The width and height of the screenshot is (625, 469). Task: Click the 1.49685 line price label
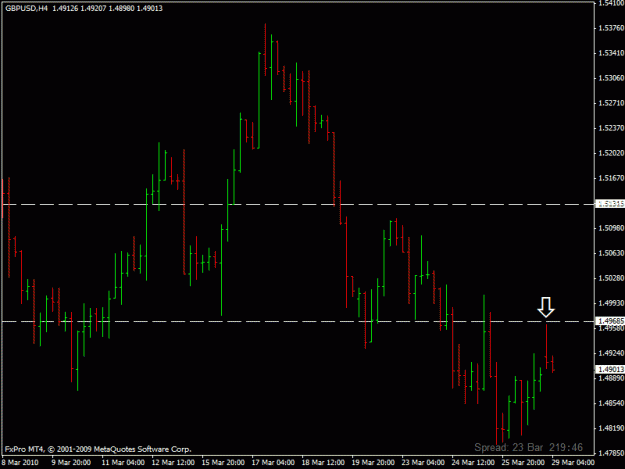pos(610,321)
